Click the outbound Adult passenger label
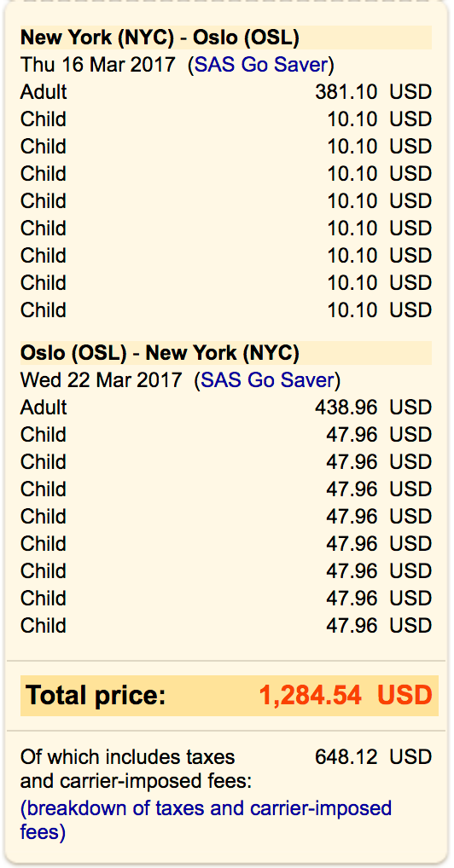Image resolution: width=454 pixels, height=868 pixels. click(x=44, y=92)
